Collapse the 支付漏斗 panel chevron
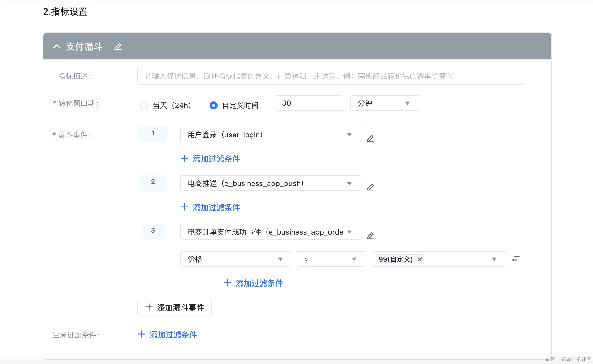Screen dimensions: 593x364 pyautogui.click(x=57, y=47)
